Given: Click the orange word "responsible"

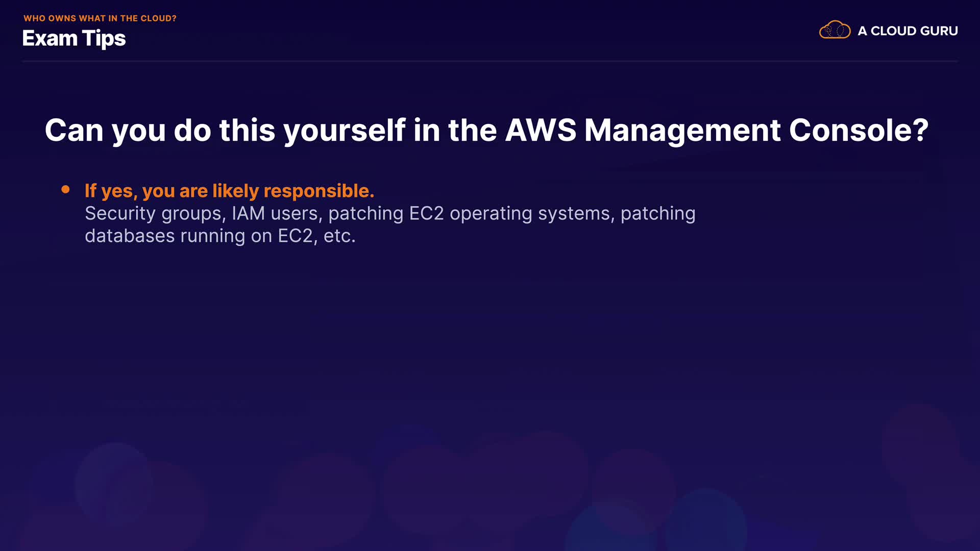Looking at the screenshot, I should pos(318,191).
